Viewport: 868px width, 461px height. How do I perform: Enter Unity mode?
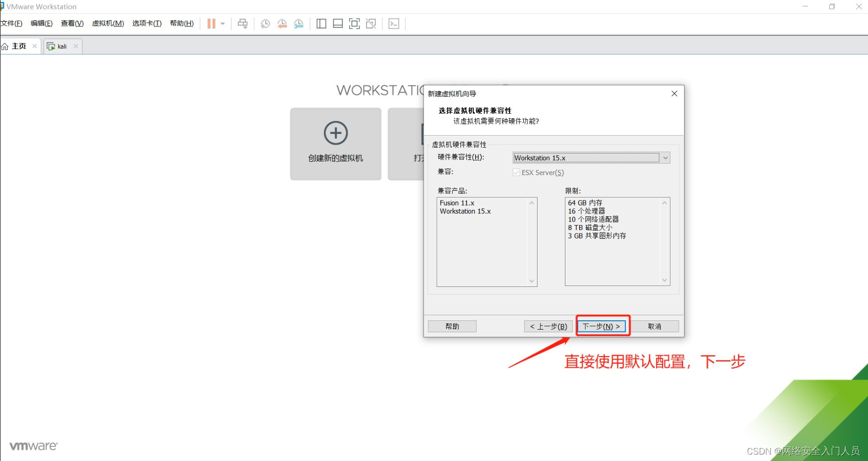(x=371, y=23)
